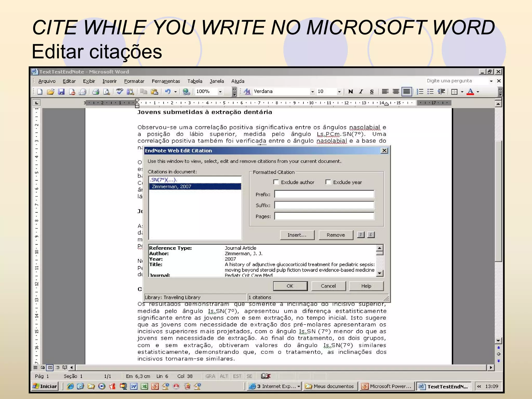Screen dimensions: 532x399
Task: Toggle the numbered list
Action: point(420,92)
